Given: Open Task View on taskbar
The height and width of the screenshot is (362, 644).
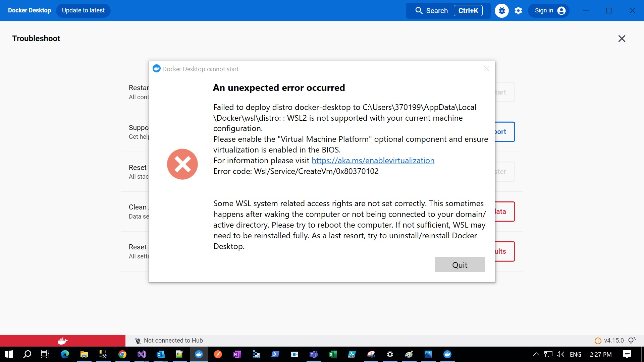Looking at the screenshot, I should 45,354.
